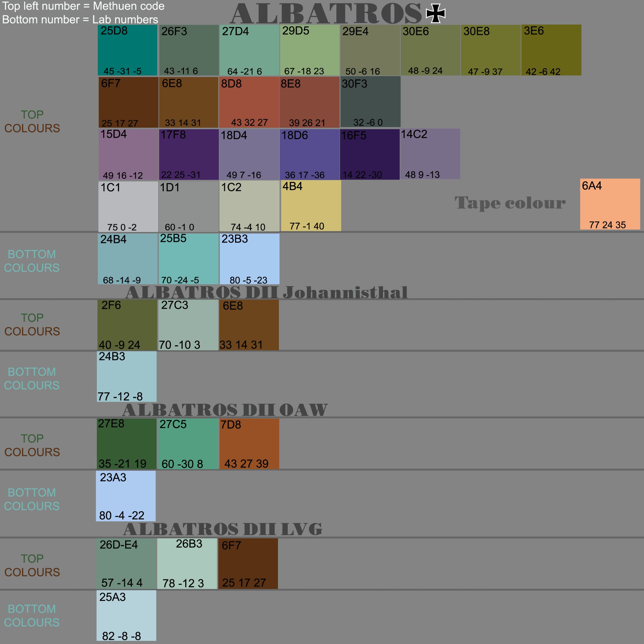Screen dimensions: 644x644
Task: Choose the 8E8 swatch
Action: tap(310, 102)
